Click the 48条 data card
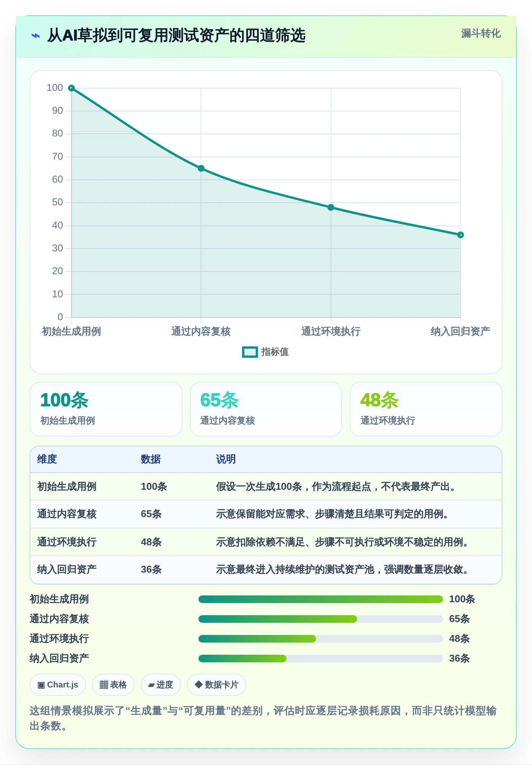Screen dimensions: 532x765 pyautogui.click(x=426, y=409)
